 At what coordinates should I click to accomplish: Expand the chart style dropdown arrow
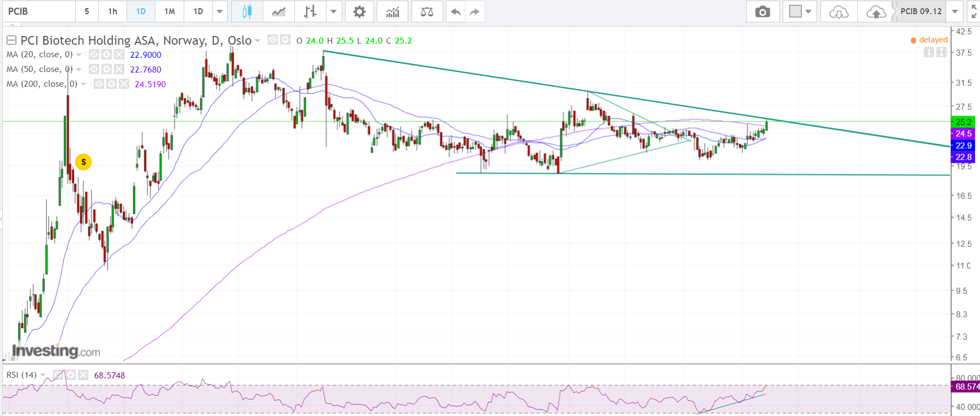(x=333, y=11)
